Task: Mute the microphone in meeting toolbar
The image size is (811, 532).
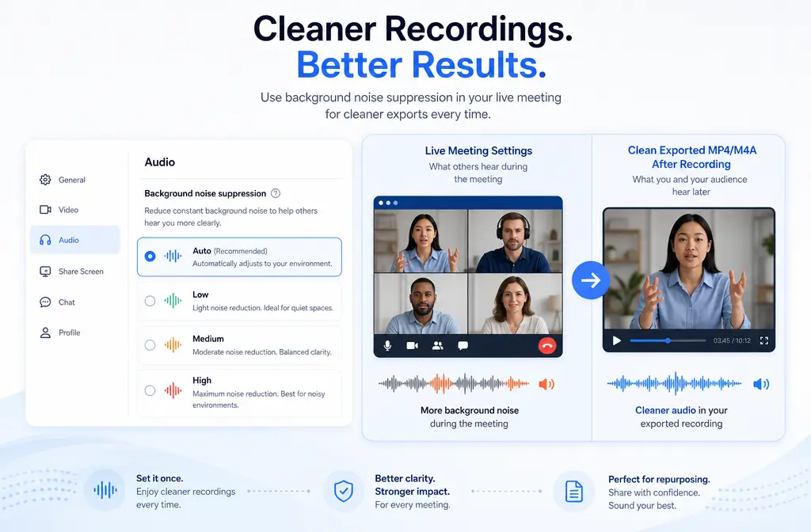Action: pos(387,345)
